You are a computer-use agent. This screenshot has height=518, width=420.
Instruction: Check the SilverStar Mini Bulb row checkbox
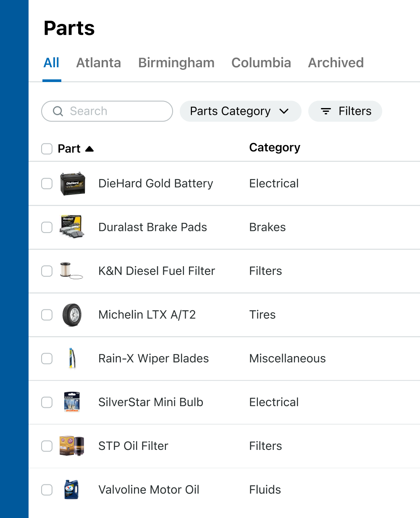coord(47,402)
